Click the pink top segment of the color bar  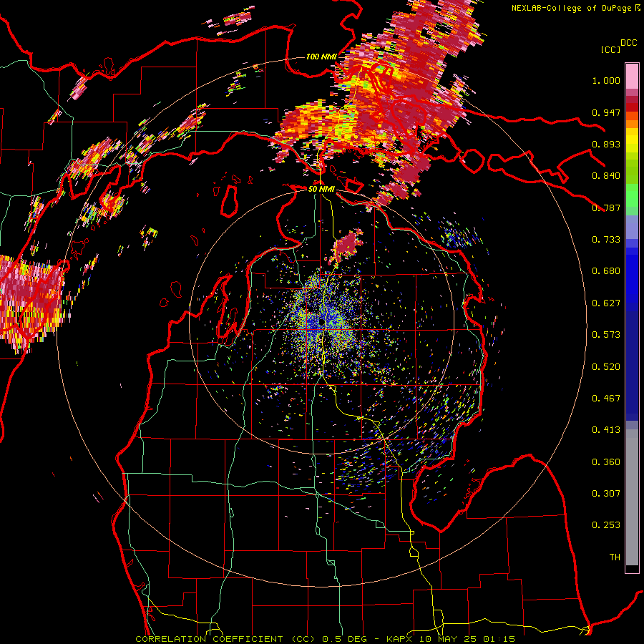pos(632,77)
